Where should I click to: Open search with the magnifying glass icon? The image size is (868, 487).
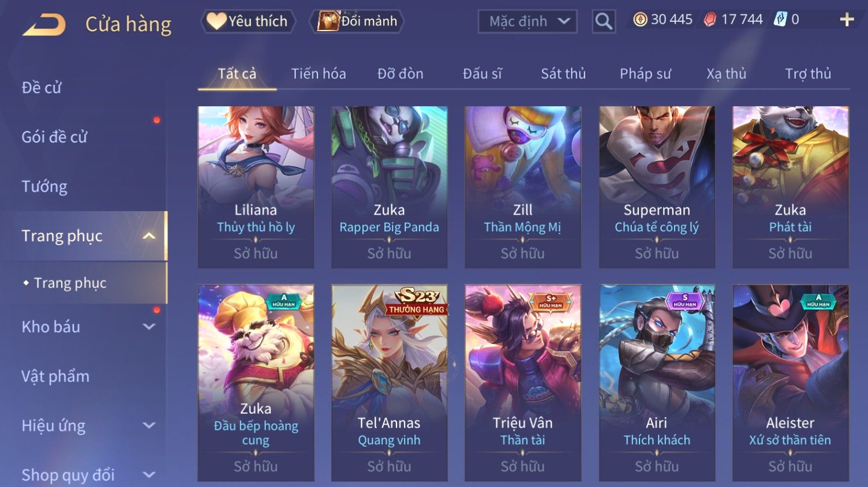click(x=604, y=22)
